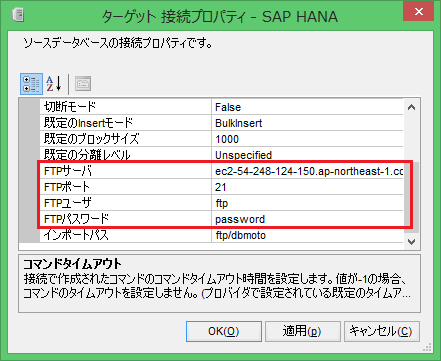This screenshot has width=441, height=361.
Task: Click the 適用(p) apply button
Action: click(302, 331)
